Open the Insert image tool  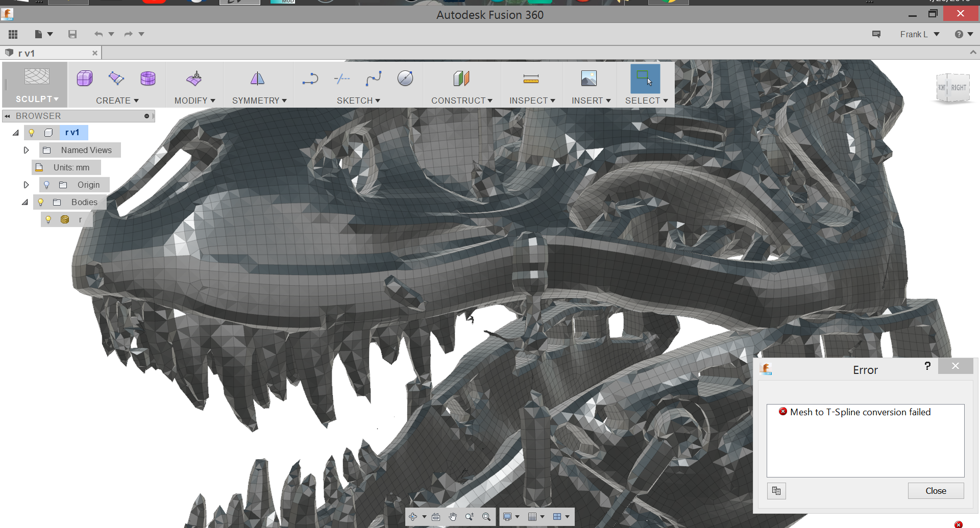589,79
